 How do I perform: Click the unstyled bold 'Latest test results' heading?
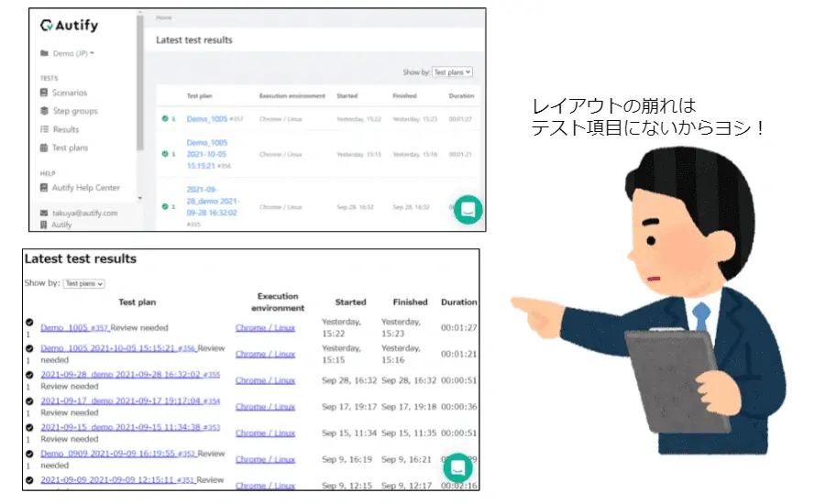tap(80, 258)
